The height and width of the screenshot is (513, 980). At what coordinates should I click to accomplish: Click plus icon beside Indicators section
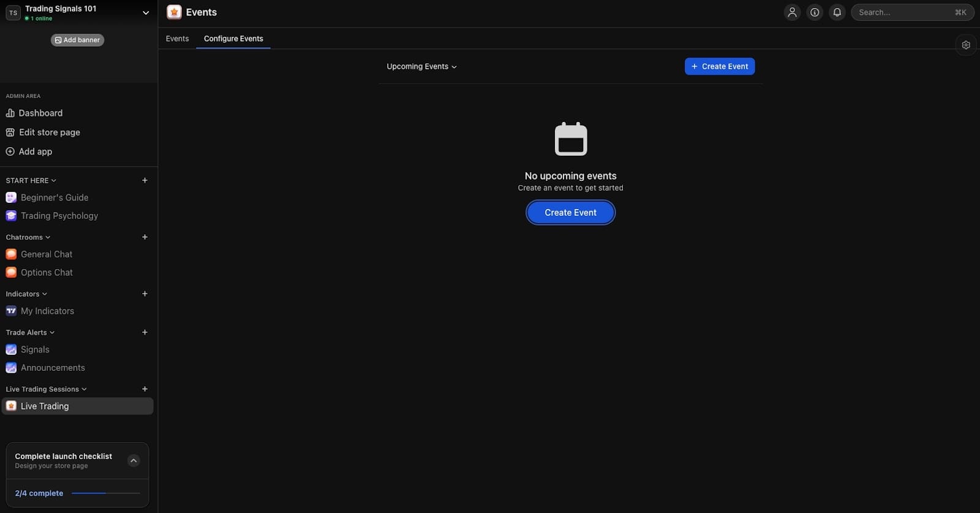[x=145, y=294]
